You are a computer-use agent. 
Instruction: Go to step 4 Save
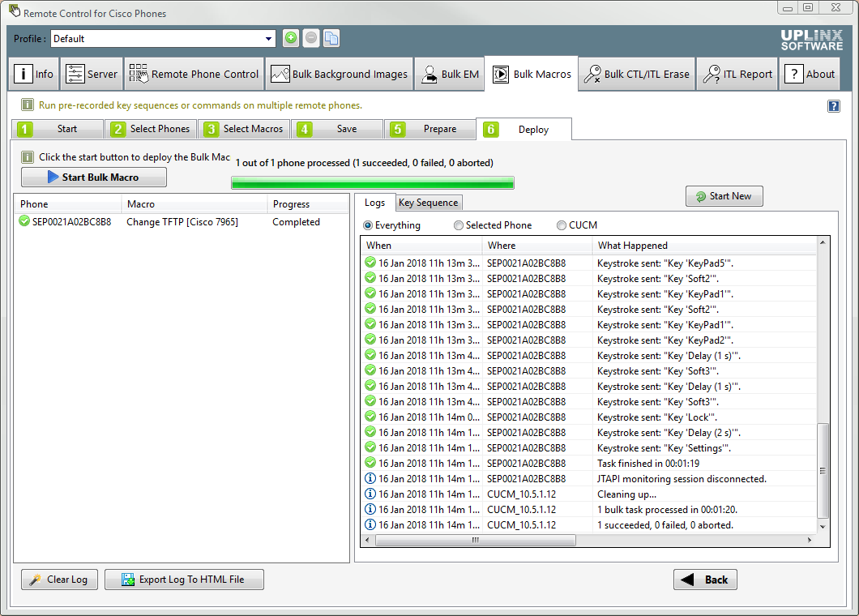[336, 129]
